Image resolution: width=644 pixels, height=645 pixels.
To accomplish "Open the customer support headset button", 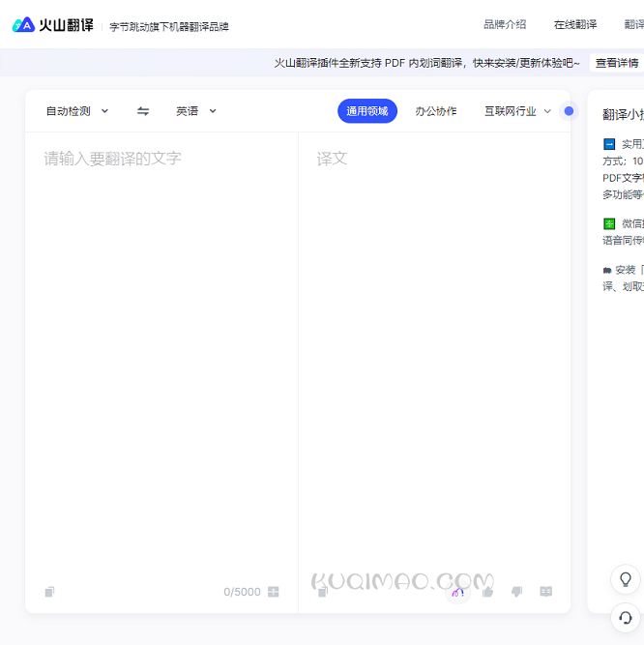I will point(626,617).
